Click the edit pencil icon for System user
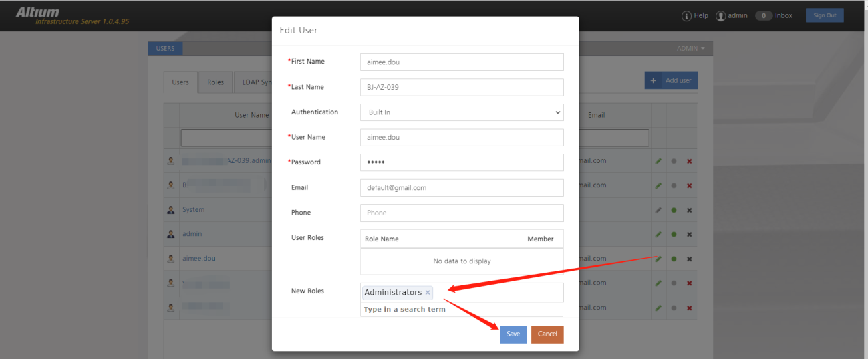Image resolution: width=868 pixels, height=359 pixels. pos(658,210)
